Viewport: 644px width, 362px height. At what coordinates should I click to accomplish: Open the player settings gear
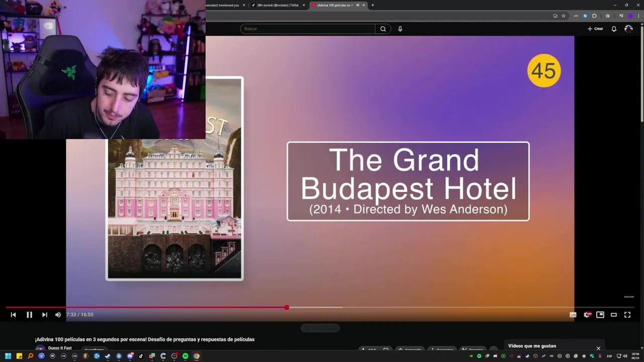587,315
